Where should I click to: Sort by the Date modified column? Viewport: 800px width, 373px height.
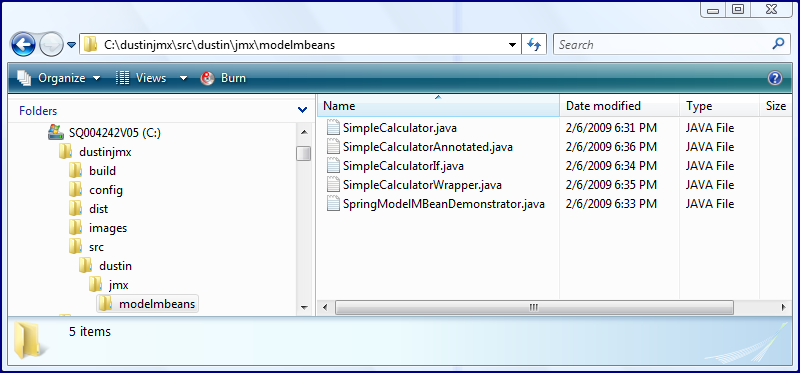click(619, 106)
